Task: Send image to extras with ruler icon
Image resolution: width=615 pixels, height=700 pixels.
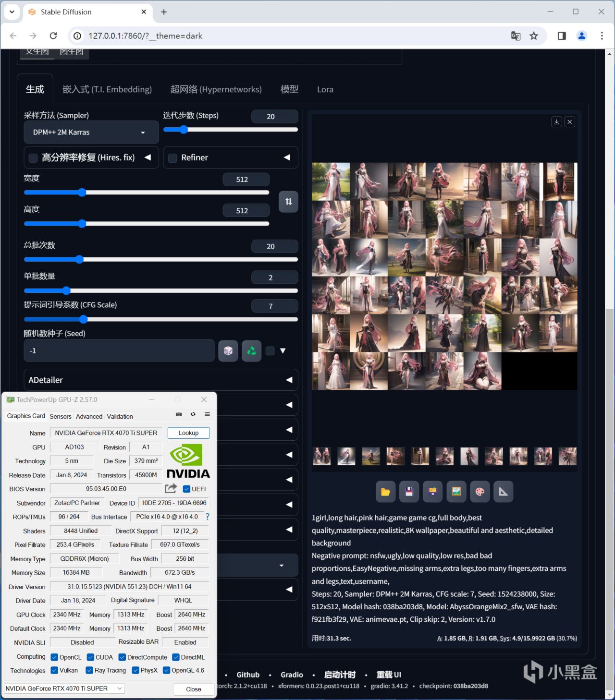Action: click(503, 492)
